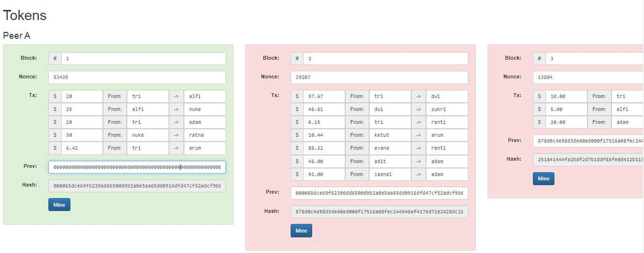The height and width of the screenshot is (253, 644).
Task: Click the sender field 'nuke' in Block 1
Action: point(147,135)
